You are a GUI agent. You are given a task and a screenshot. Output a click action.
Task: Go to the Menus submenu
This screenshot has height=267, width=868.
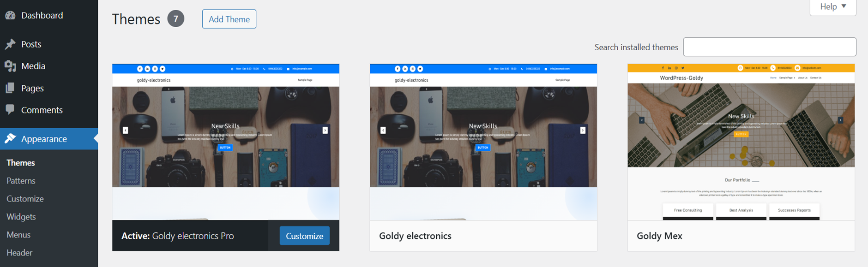pyautogui.click(x=18, y=235)
